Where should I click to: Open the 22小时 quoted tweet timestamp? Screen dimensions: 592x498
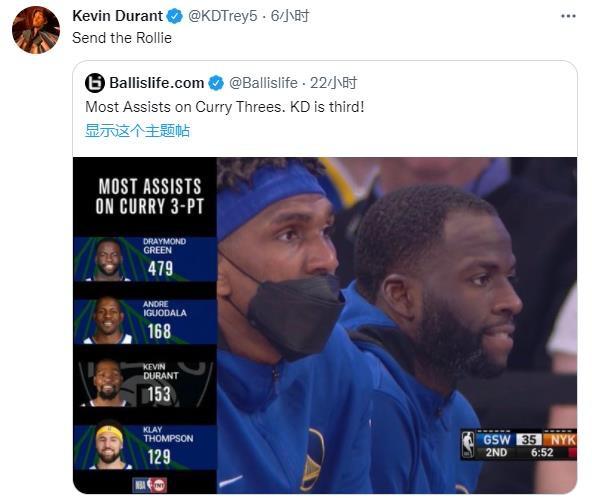[x=333, y=83]
